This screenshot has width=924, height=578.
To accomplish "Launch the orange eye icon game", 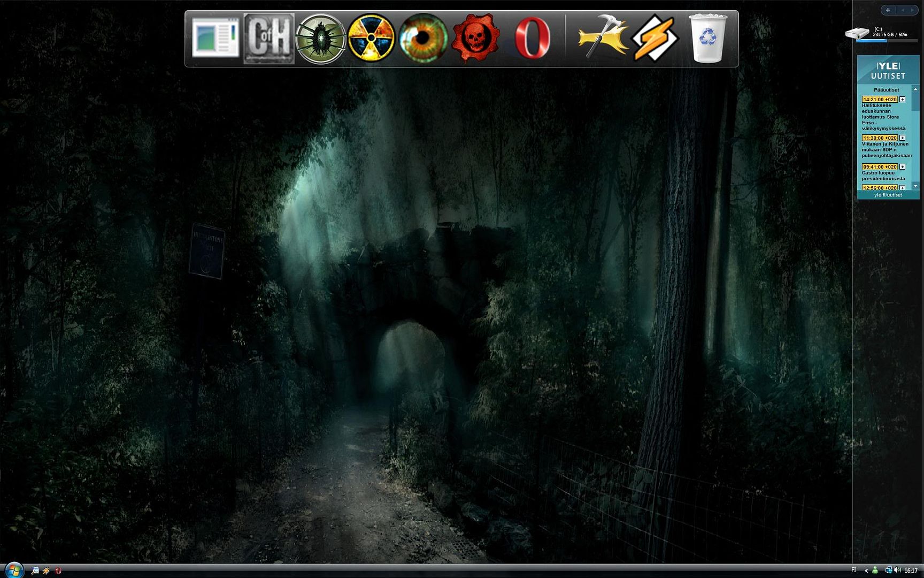I will 423,39.
